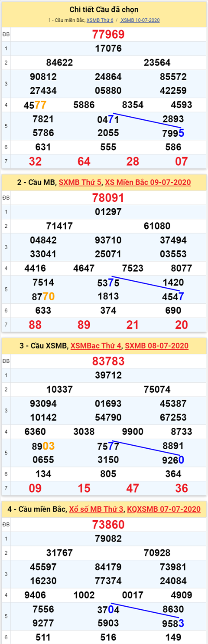Click fourth prize number 9900

(133, 431)
